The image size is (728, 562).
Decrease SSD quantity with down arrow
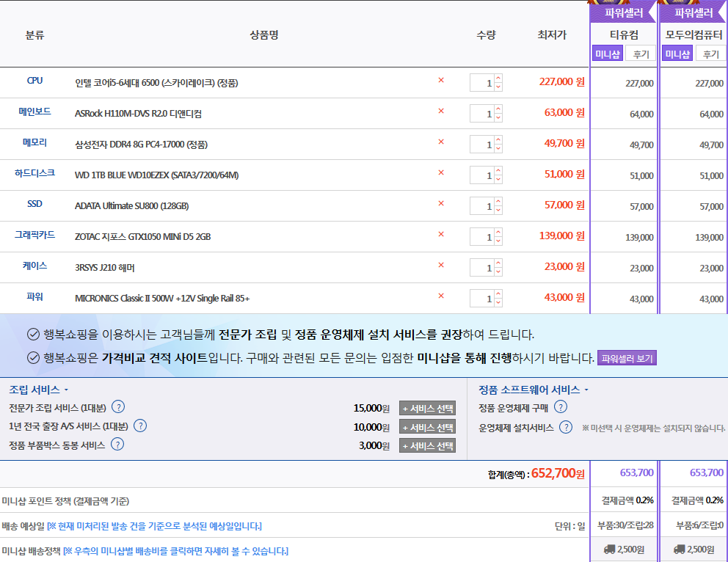(498, 210)
